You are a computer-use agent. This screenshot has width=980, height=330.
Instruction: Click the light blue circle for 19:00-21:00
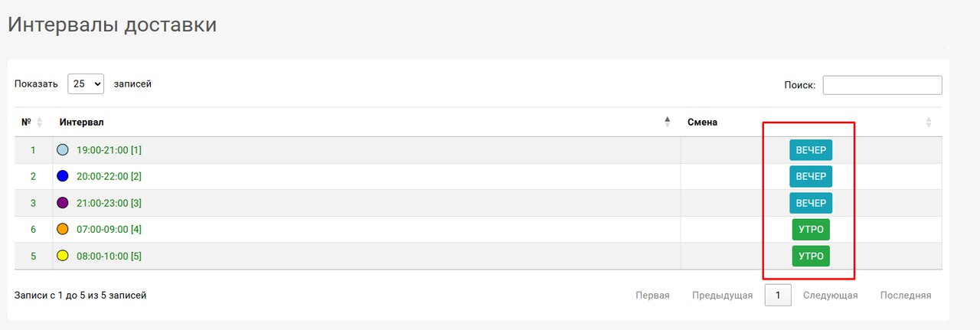[x=63, y=150]
